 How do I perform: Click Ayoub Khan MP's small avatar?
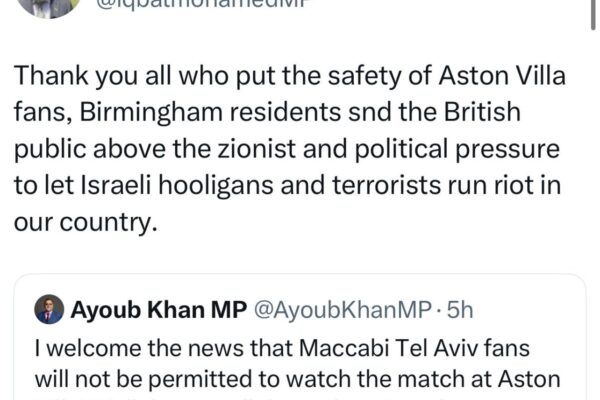pyautogui.click(x=50, y=311)
